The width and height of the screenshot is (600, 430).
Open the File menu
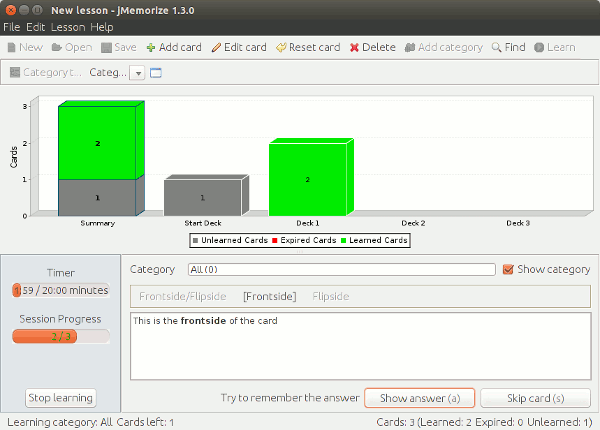click(x=12, y=26)
